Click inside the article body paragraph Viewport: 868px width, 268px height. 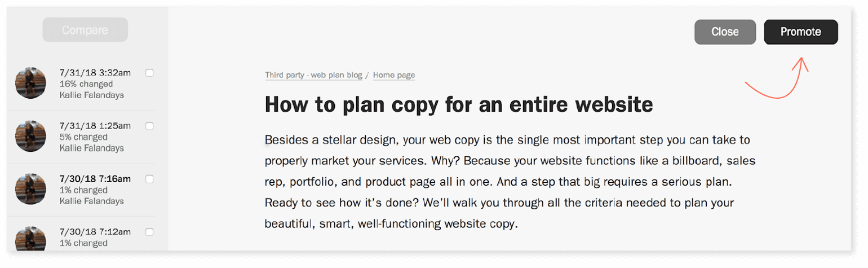[x=507, y=182]
